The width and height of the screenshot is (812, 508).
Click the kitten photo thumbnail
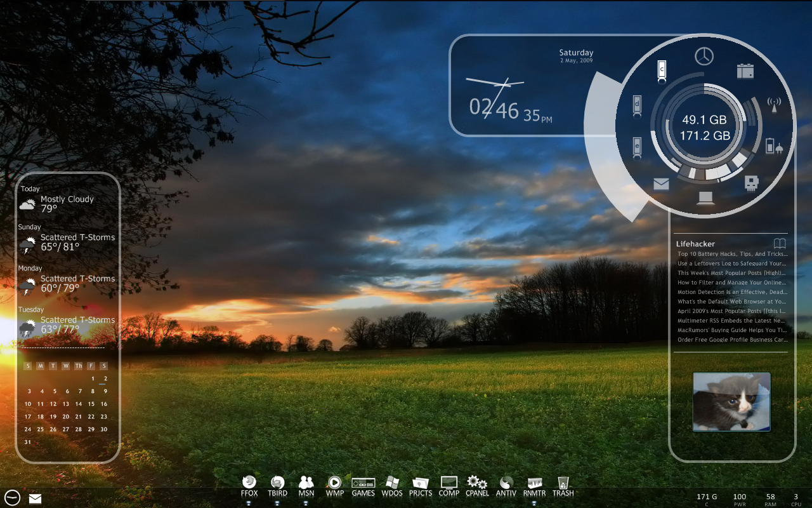click(731, 402)
